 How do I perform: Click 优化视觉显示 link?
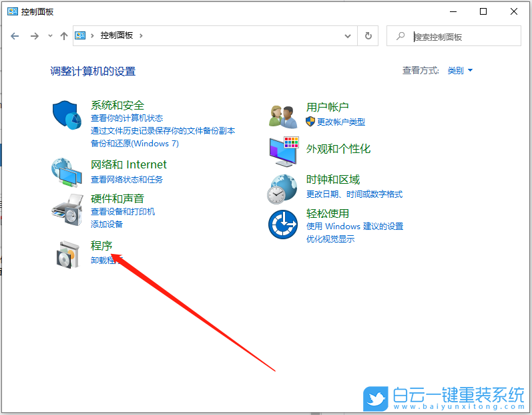330,239
